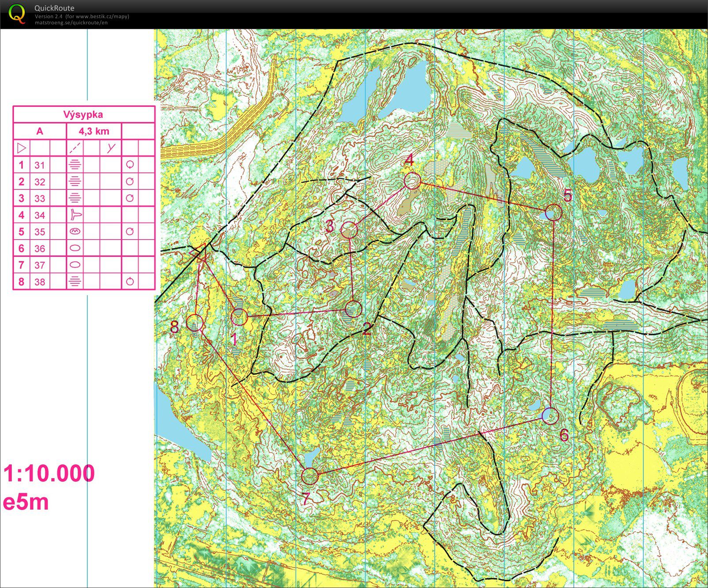Click control circle number 2
Viewport: 708px width, 588px height.
coord(354,309)
